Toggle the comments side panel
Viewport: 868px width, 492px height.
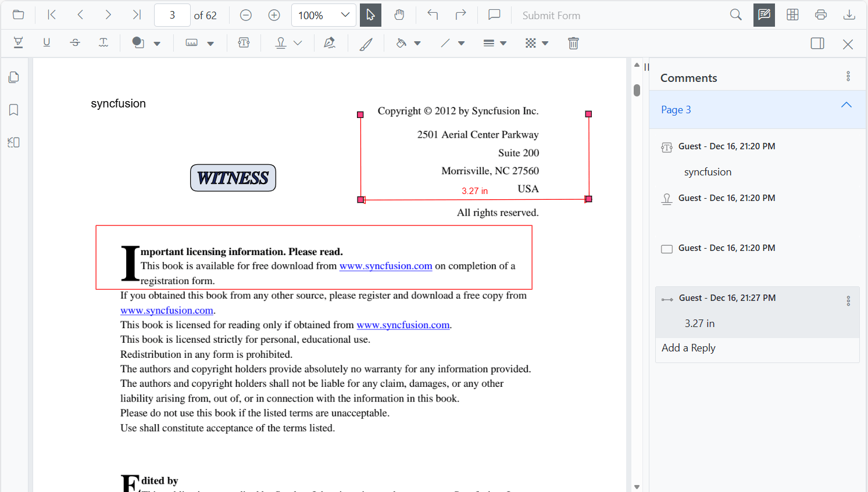[817, 43]
